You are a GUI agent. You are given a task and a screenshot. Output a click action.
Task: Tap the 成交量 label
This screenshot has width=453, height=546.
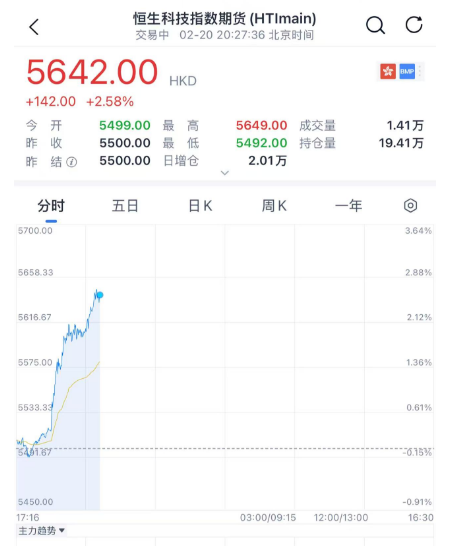pos(317,125)
